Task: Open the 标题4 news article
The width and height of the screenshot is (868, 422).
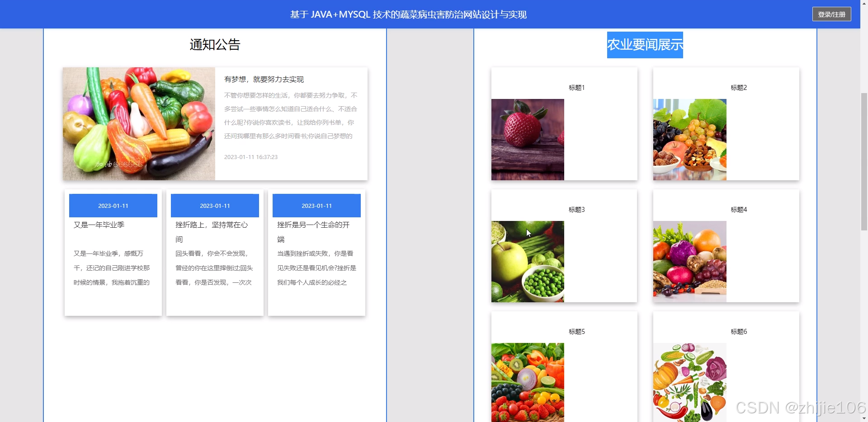Action: [x=739, y=209]
